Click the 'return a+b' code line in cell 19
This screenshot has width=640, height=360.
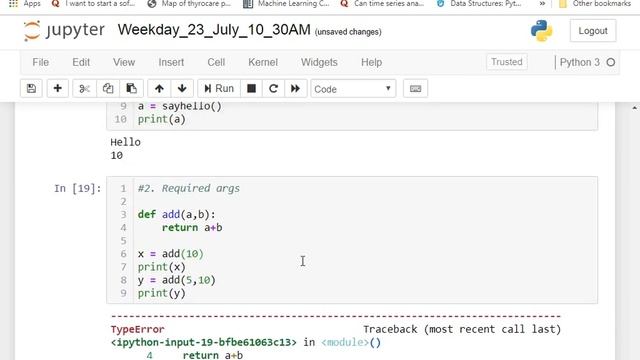[192, 227]
